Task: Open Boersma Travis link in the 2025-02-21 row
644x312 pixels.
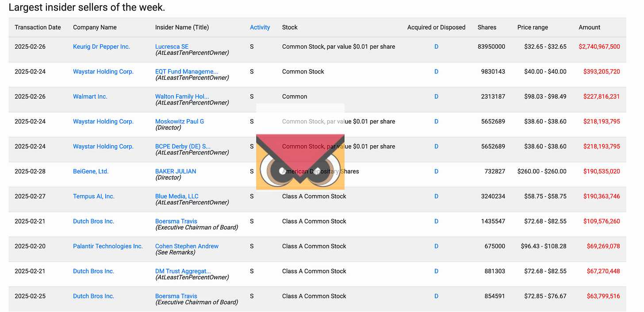Action: [176, 221]
